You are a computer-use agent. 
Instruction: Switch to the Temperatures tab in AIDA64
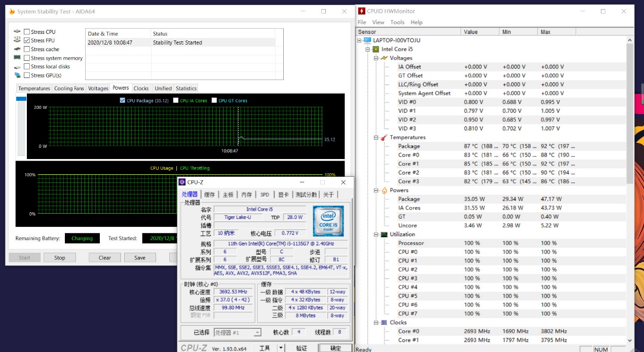34,88
